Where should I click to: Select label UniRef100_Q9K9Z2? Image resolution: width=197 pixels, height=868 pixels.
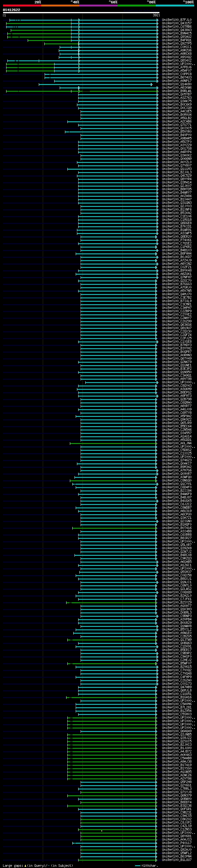(176, 419)
